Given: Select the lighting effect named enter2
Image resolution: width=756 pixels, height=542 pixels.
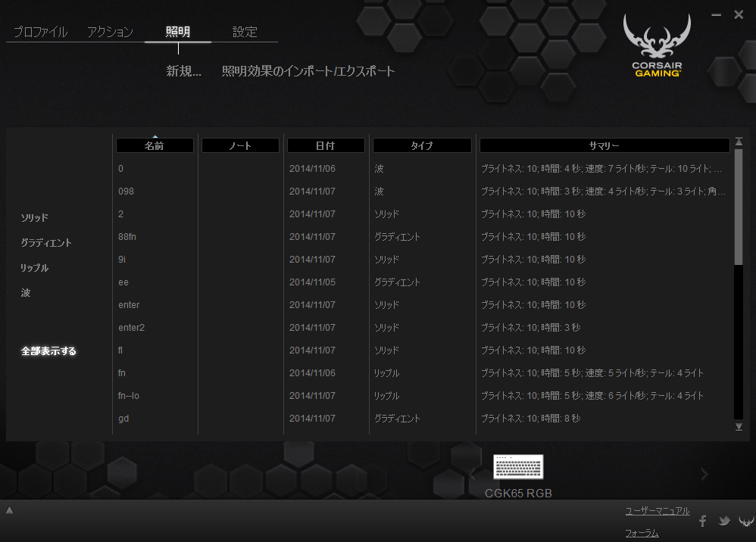Looking at the screenshot, I should click(x=131, y=328).
